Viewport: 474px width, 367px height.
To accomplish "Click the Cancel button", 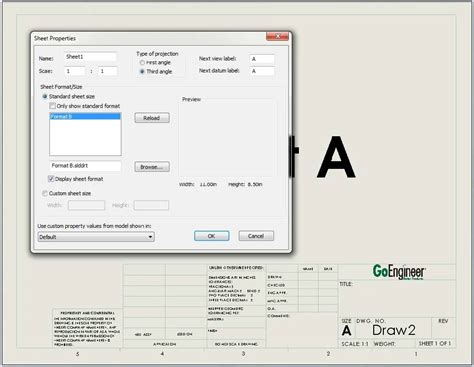I will point(256,236).
